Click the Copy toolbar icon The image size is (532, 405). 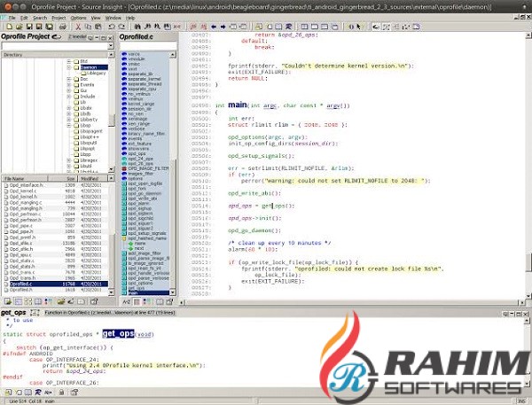(88, 27)
